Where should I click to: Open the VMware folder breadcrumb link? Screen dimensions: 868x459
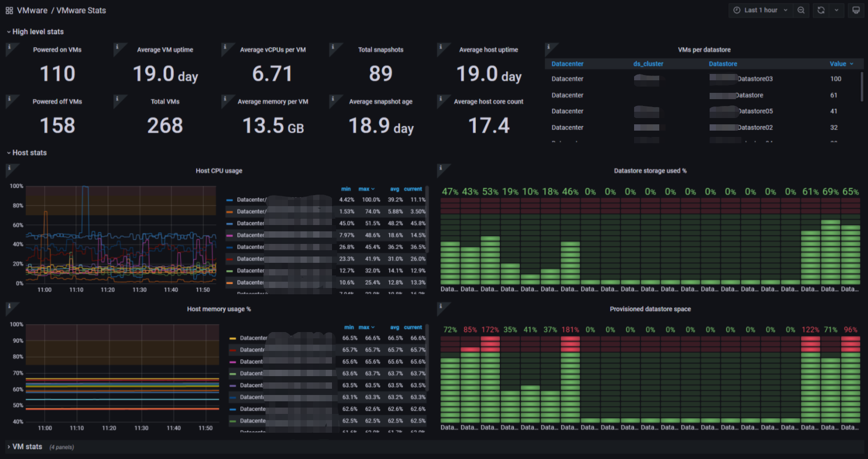(32, 10)
